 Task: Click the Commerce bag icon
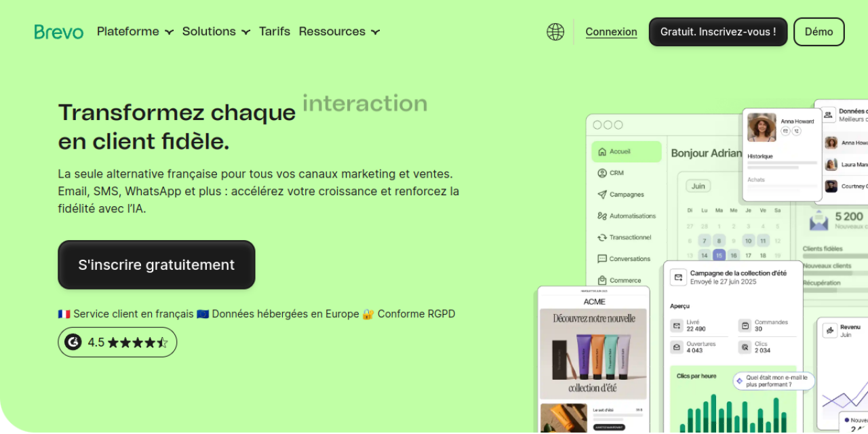click(x=602, y=280)
